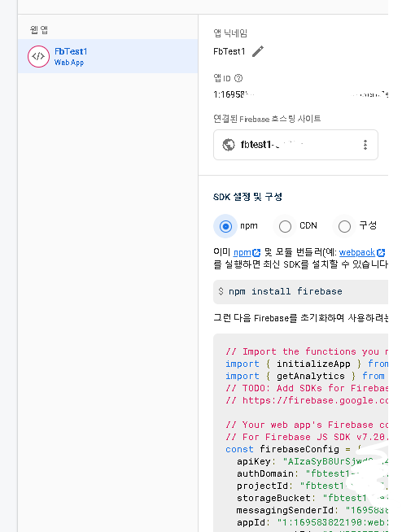Click the 'npm install firebase' command text
The height and width of the screenshot is (532, 402).
point(285,291)
